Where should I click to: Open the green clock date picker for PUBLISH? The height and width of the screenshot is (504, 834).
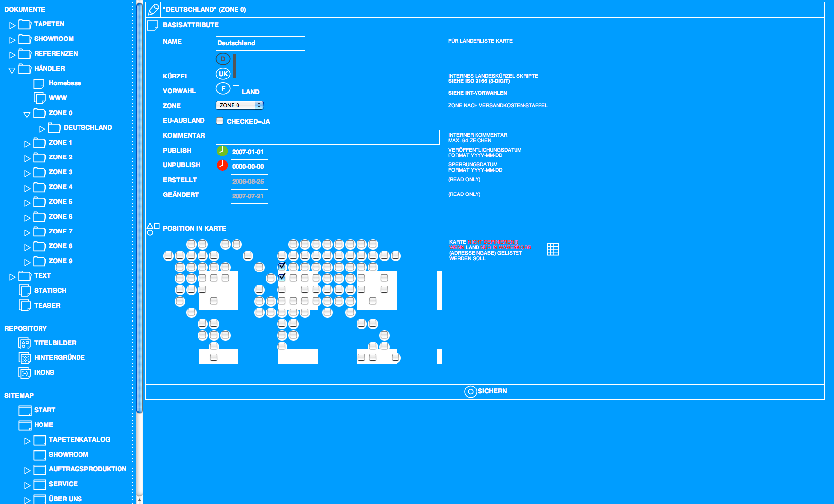pos(222,150)
